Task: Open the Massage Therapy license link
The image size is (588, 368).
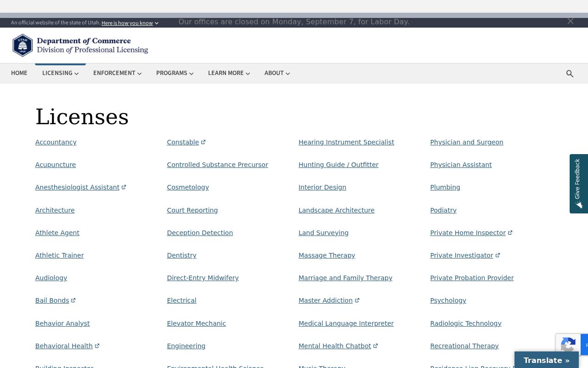Action: pyautogui.click(x=327, y=255)
